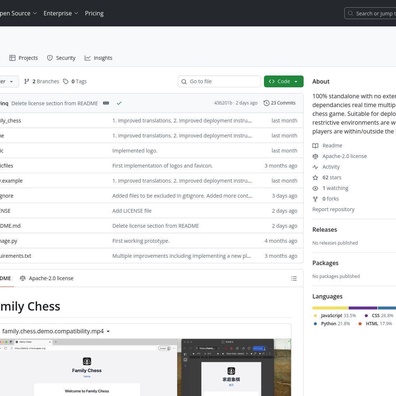Open 'Multiple improvements including implementing' commit
Image resolution: width=396 pixels, height=396 pixels.
(x=181, y=256)
